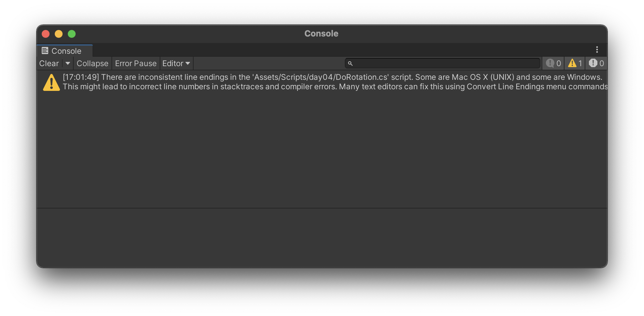Enable Collapse mode for duplicate logs
Screen dimensions: 644x316
click(92, 63)
